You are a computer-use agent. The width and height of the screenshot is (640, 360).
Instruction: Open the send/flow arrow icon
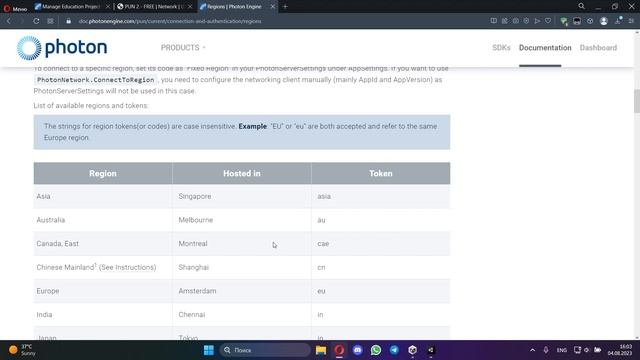[x=537, y=21]
